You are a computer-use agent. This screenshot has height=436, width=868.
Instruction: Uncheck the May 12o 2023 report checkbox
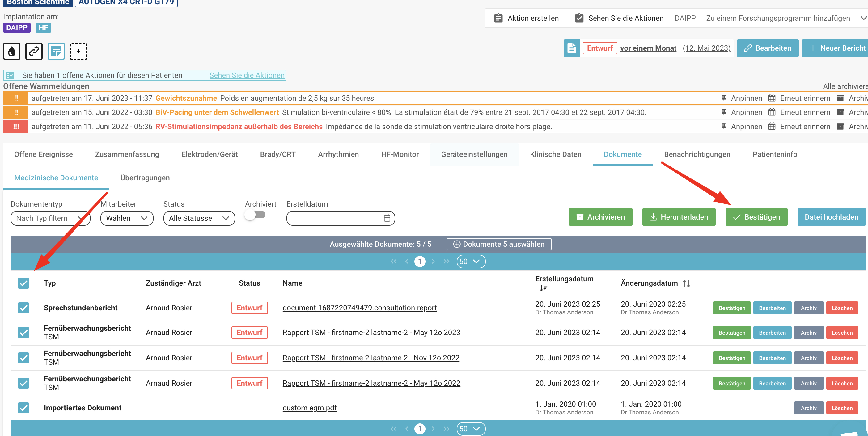tap(23, 333)
